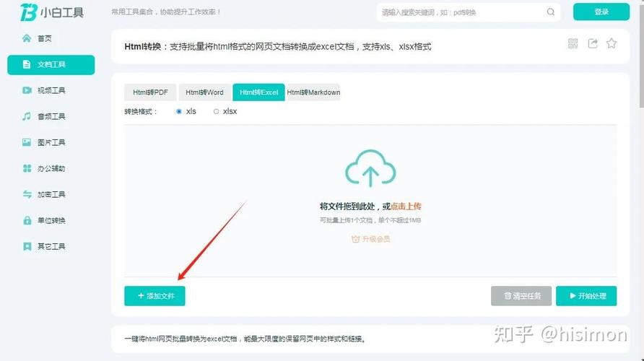
Task: Open the 加密工具 arrows icon
Action: [x=27, y=194]
